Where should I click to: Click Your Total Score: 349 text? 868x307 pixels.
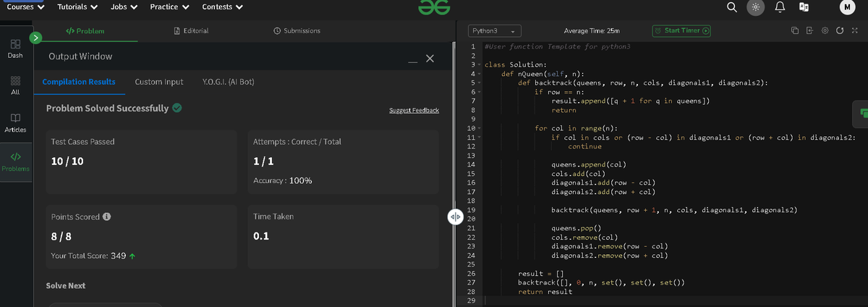click(x=93, y=256)
